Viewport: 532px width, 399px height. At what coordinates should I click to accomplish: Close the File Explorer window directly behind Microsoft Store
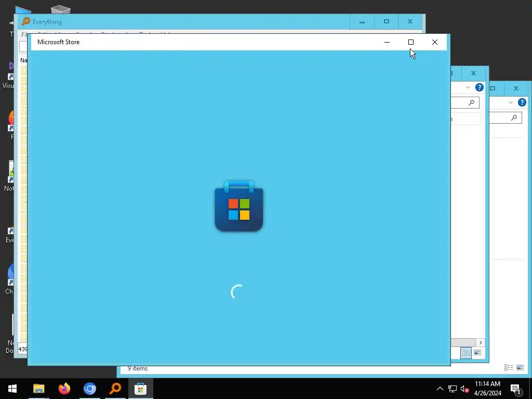click(x=473, y=73)
